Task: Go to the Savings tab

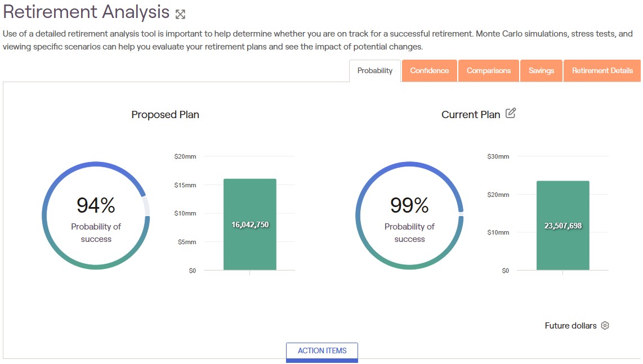Action: coord(541,71)
